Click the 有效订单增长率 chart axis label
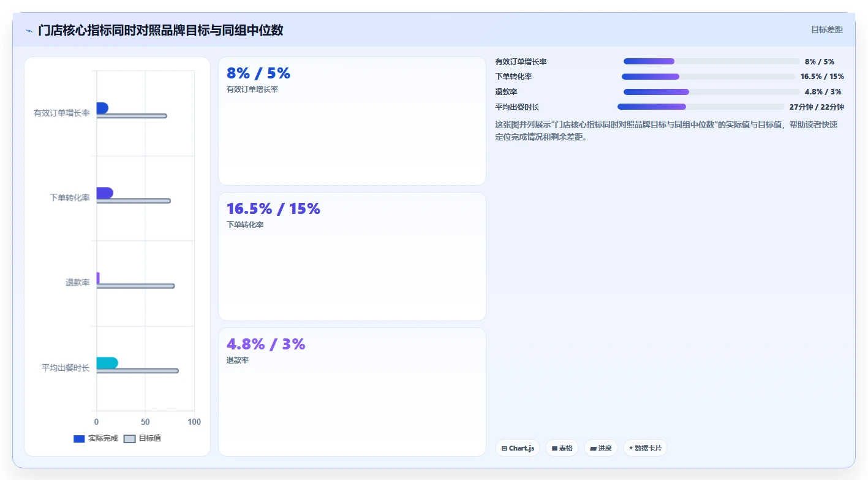 tap(62, 113)
